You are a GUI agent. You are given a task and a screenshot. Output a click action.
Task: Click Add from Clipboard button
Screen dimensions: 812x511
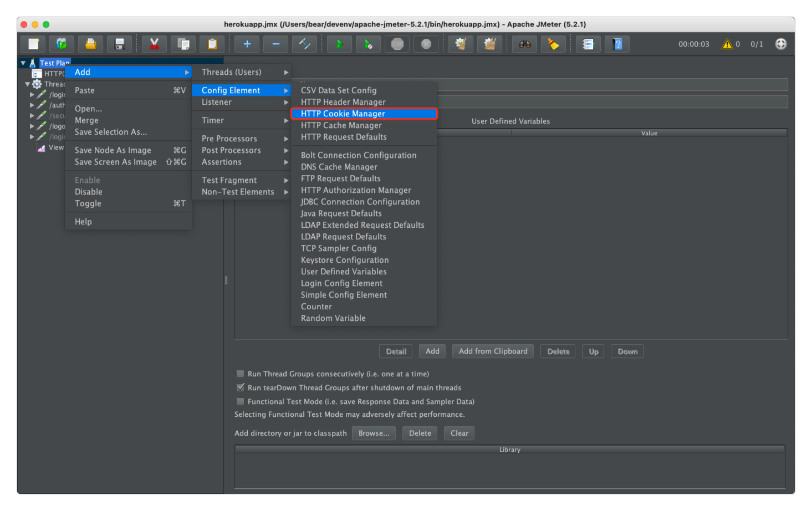[493, 351]
